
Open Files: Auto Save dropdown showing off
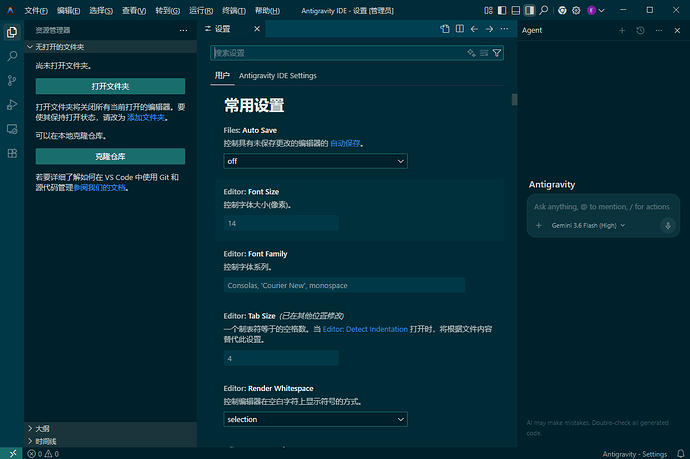[x=315, y=161]
